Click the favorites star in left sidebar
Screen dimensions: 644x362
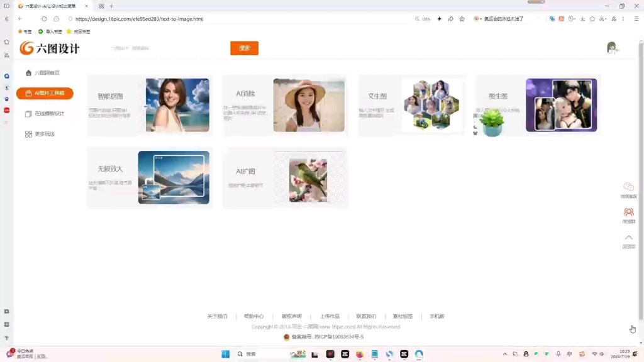[x=6, y=42]
